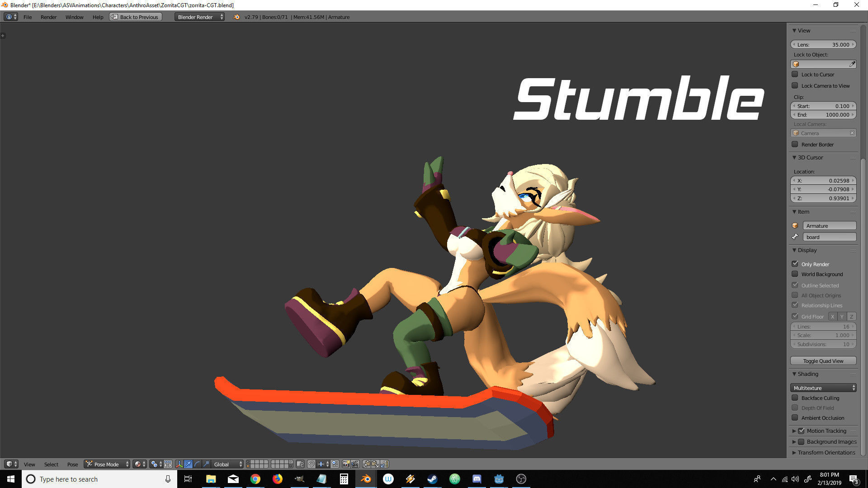Click the OpenGL render image camera icon
The height and width of the screenshot is (488, 868).
[346, 464]
